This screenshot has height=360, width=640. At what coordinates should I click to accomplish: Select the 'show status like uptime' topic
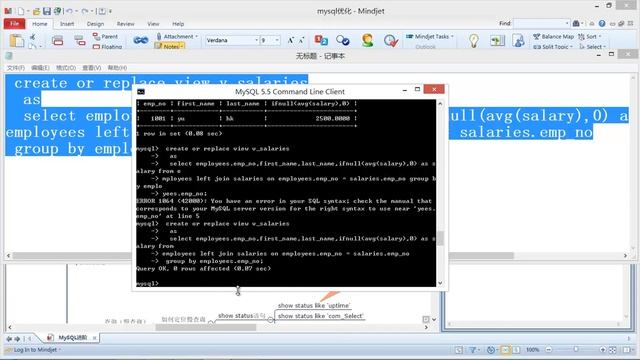click(313, 305)
